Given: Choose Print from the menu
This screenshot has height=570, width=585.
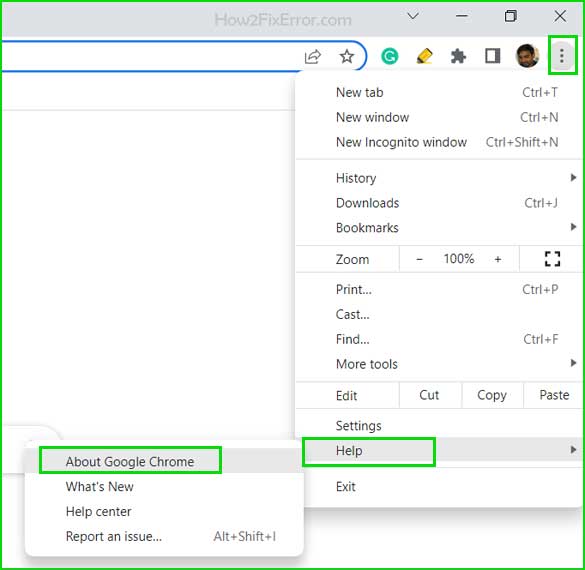Looking at the screenshot, I should [439, 289].
